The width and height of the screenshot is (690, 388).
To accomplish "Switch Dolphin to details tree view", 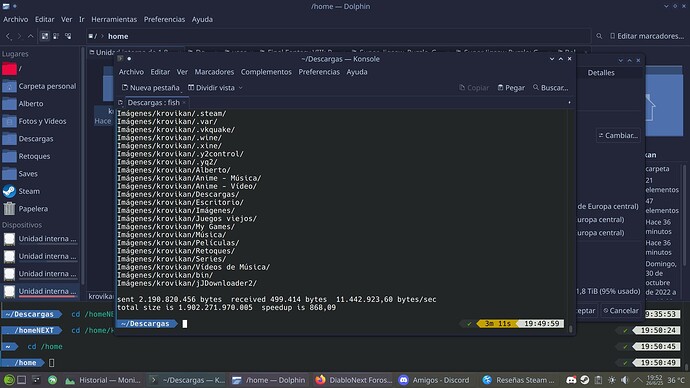I will pyautogui.click(x=68, y=36).
